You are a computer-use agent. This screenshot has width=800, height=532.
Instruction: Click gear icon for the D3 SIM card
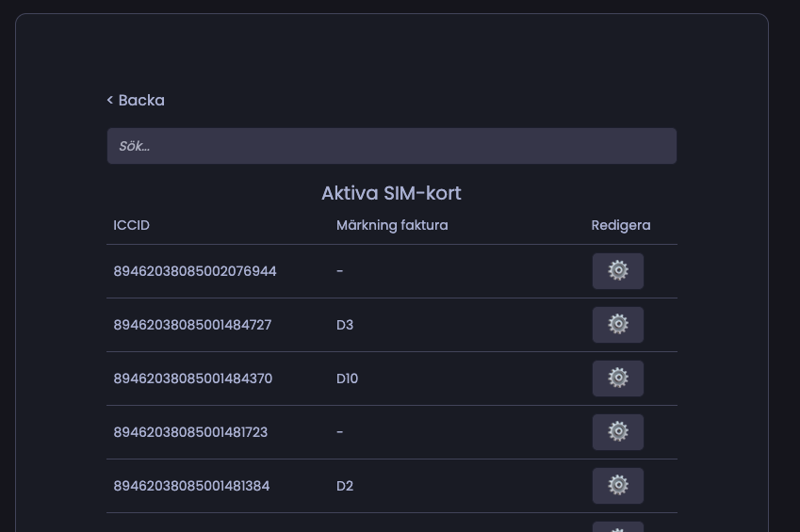617,325
